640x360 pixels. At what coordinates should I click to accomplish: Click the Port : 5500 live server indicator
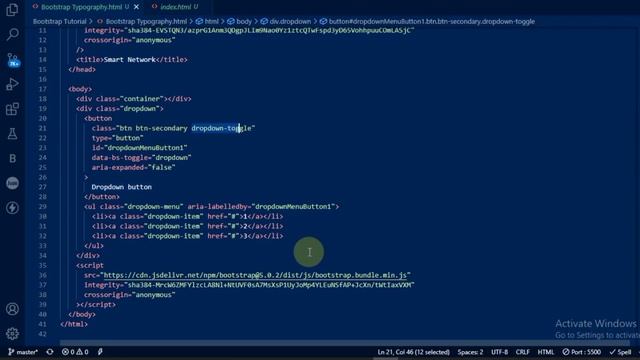point(582,352)
